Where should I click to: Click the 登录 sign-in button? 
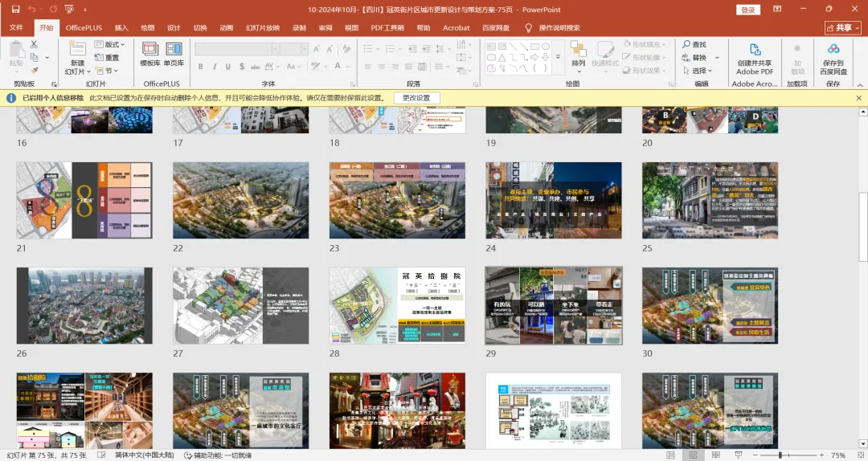[748, 10]
